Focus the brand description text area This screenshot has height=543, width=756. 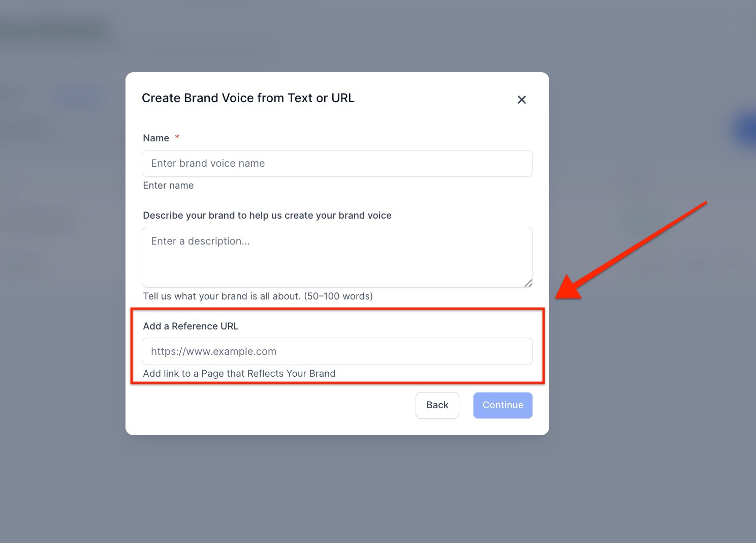(337, 257)
